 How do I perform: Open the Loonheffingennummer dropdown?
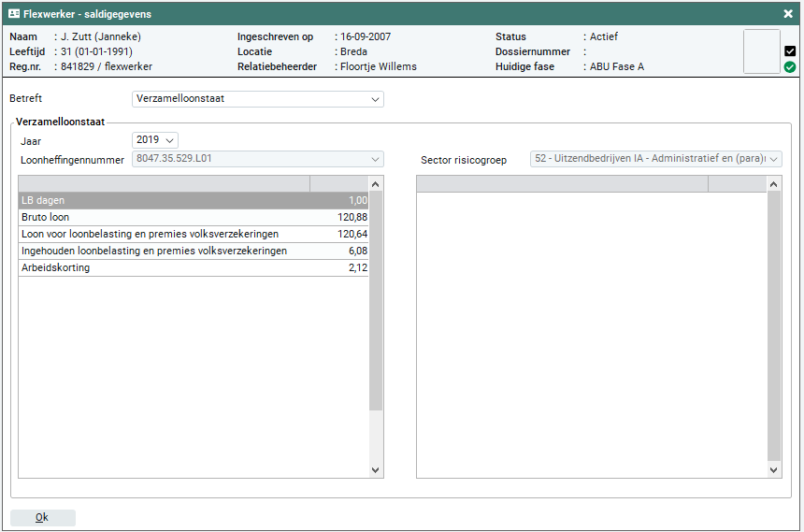pyautogui.click(x=258, y=159)
